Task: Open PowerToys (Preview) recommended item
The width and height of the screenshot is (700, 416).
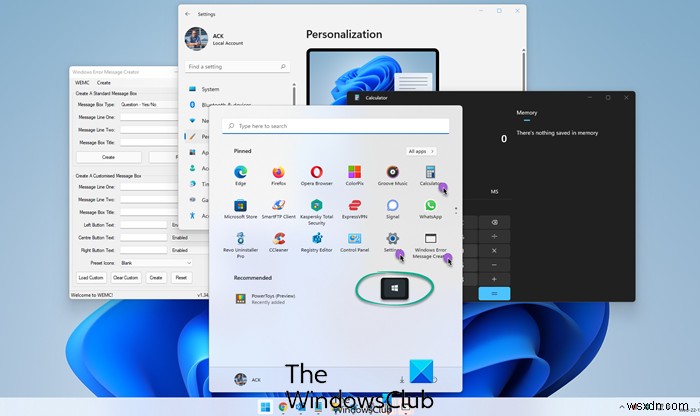Action: [x=265, y=299]
